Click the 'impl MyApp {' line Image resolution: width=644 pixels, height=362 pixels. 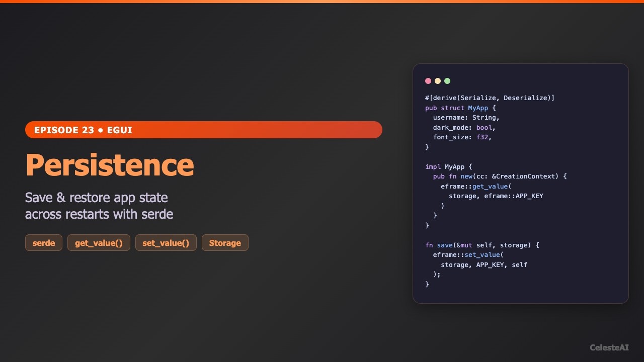(x=449, y=167)
